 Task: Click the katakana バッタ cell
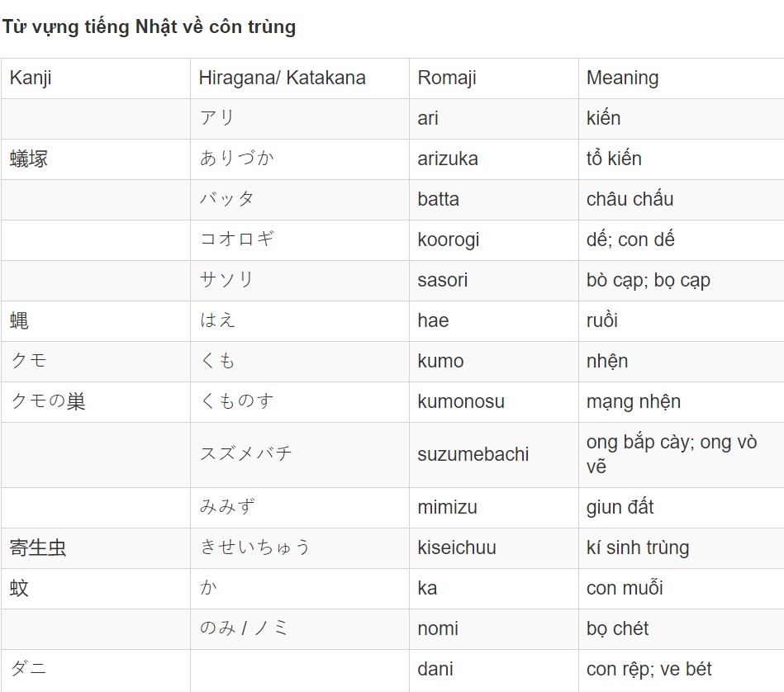300,200
